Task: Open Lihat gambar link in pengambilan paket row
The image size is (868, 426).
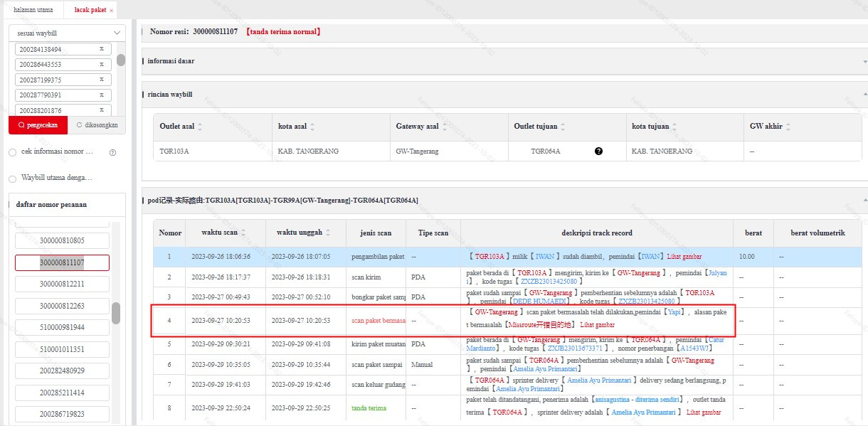Action: (x=685, y=256)
